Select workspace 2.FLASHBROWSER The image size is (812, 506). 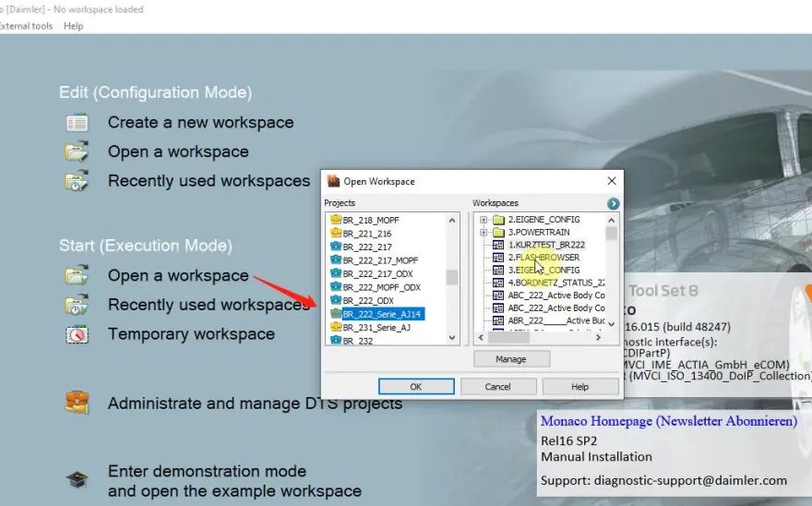tap(543, 257)
